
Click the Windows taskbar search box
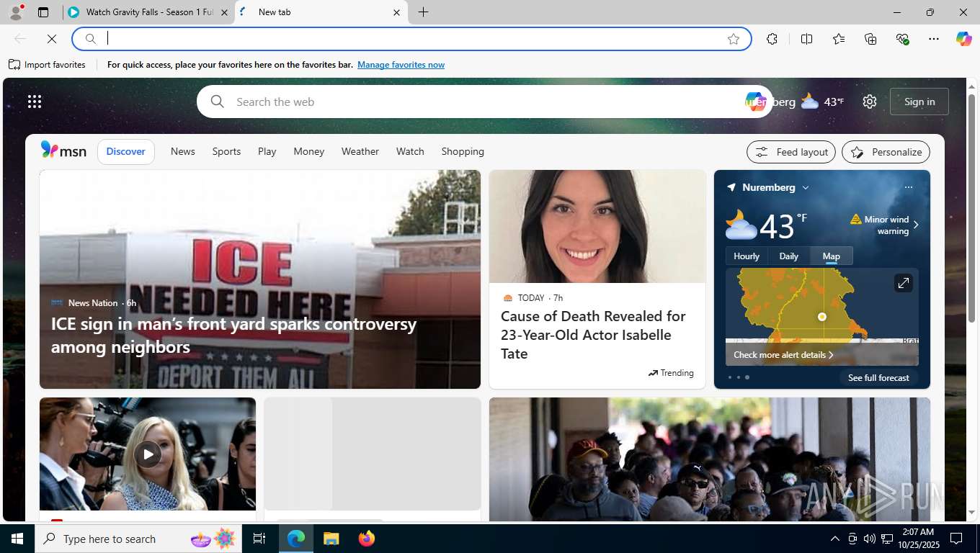[x=138, y=539]
